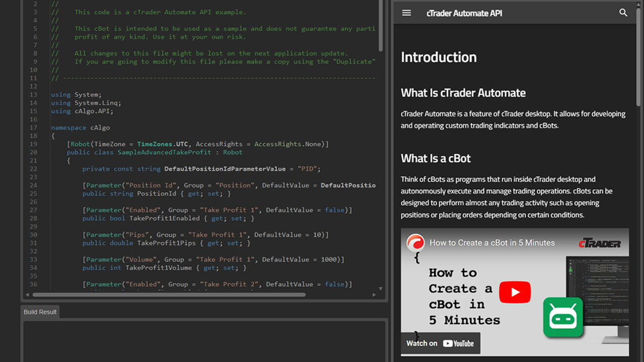
Task: Open search in cTrader Automate API panel
Action: point(623,13)
